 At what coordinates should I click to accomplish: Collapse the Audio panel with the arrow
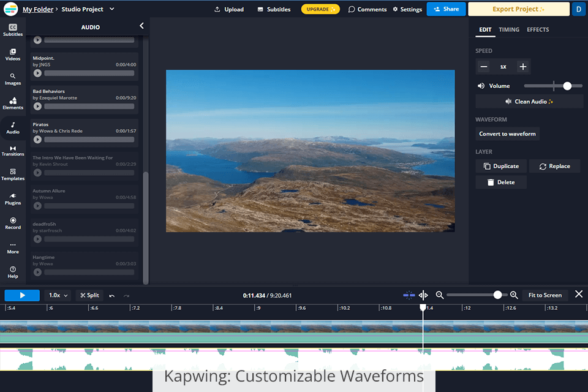(141, 26)
